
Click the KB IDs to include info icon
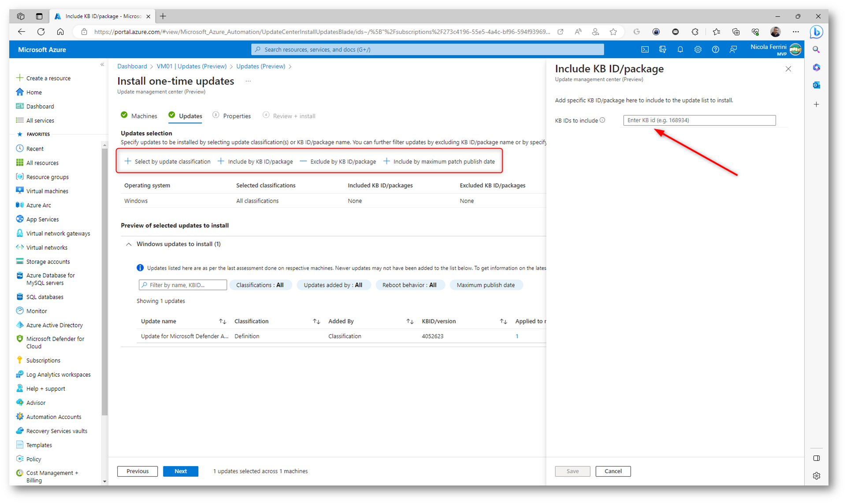point(602,120)
